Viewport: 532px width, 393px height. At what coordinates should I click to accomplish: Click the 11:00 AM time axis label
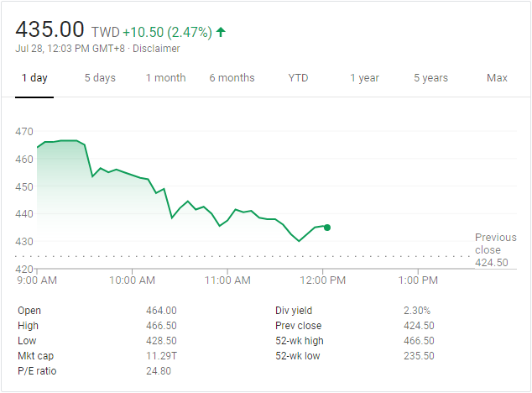(227, 280)
